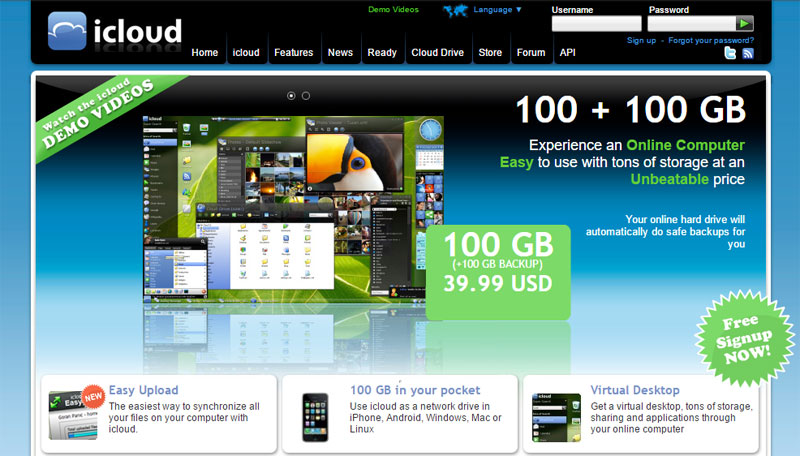800x456 pixels.
Task: Click 'Your online hard drive will' text
Action: pos(685,219)
